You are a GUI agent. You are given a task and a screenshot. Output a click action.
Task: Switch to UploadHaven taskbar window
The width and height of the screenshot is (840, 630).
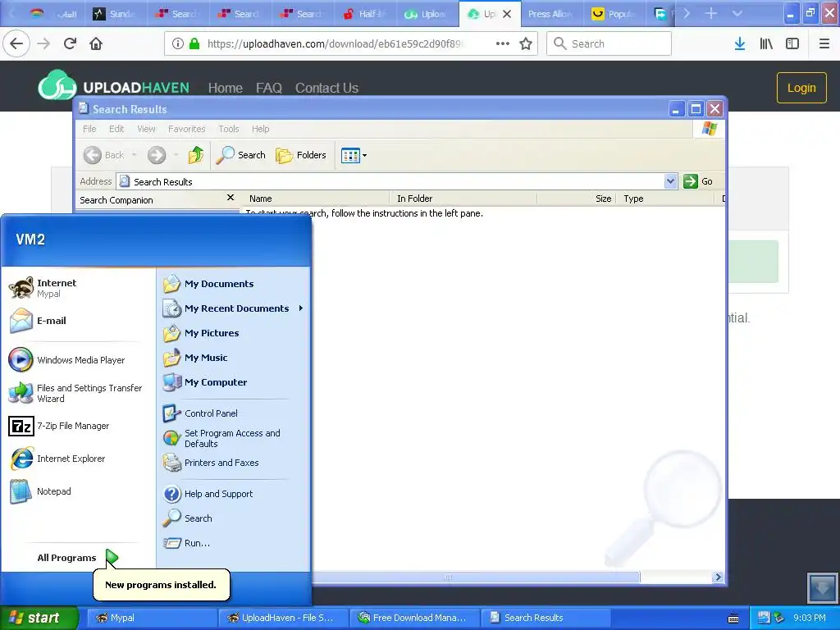click(x=283, y=618)
